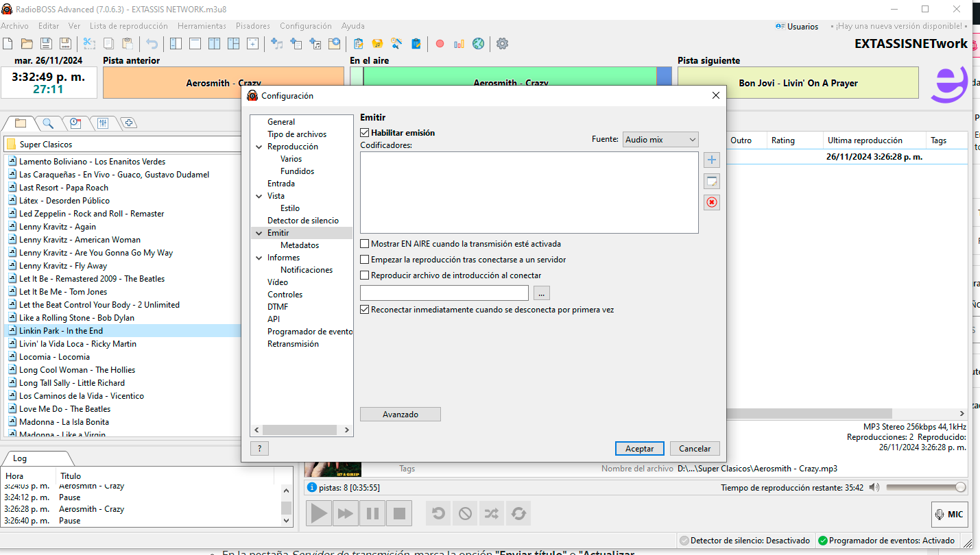Image resolution: width=980 pixels, height=555 pixels.
Task: Click the undo arrow icon on toolbar
Action: coord(150,43)
